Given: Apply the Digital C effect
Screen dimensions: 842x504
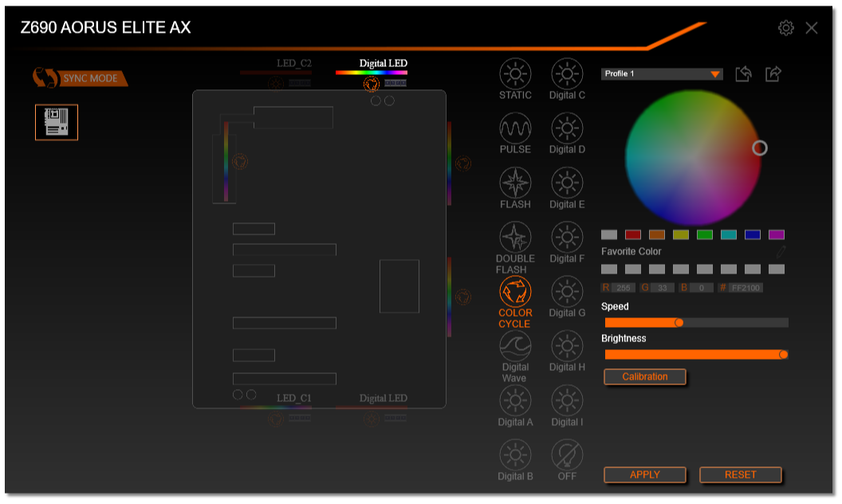Looking at the screenshot, I should pyautogui.click(x=567, y=74).
